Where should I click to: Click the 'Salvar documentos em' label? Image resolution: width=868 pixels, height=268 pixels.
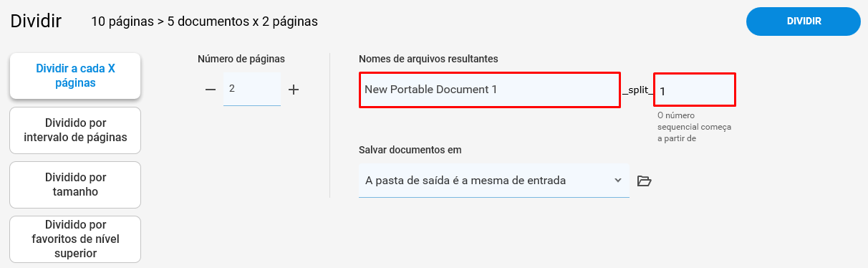410,150
